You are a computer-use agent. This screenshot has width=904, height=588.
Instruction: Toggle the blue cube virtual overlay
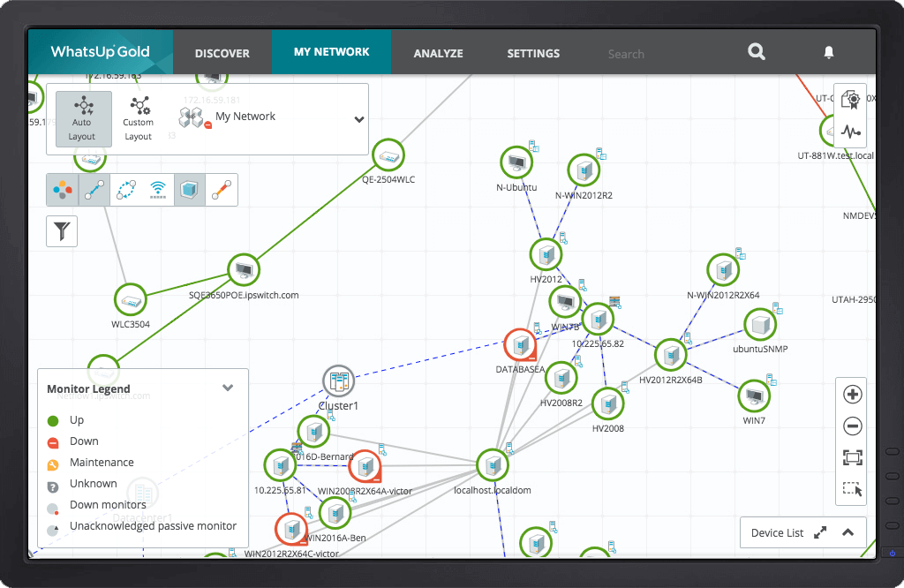click(x=189, y=190)
